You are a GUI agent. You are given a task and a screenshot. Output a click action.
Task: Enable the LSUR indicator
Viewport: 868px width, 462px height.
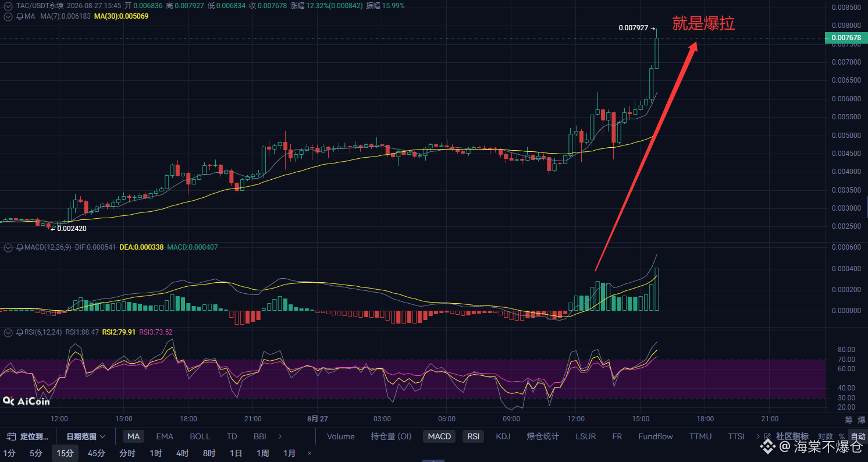click(x=585, y=436)
